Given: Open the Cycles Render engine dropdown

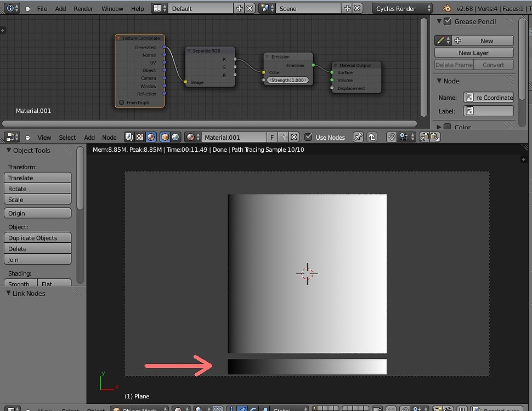Looking at the screenshot, I should [x=403, y=8].
